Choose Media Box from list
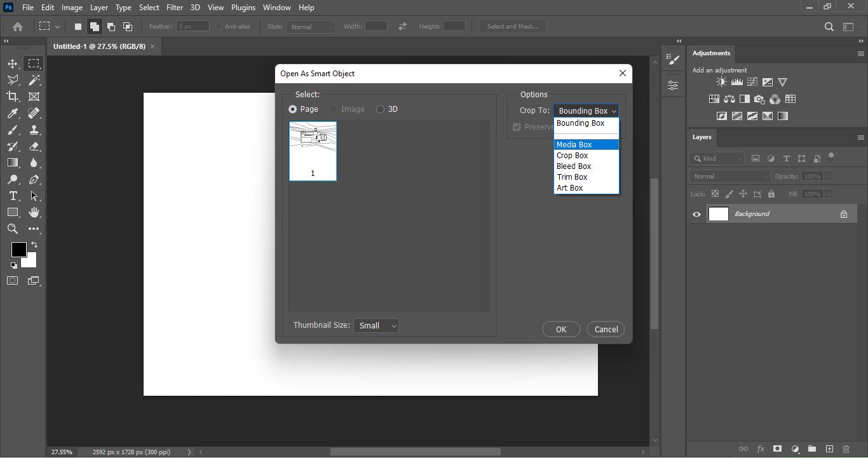The image size is (868, 458). coord(587,145)
